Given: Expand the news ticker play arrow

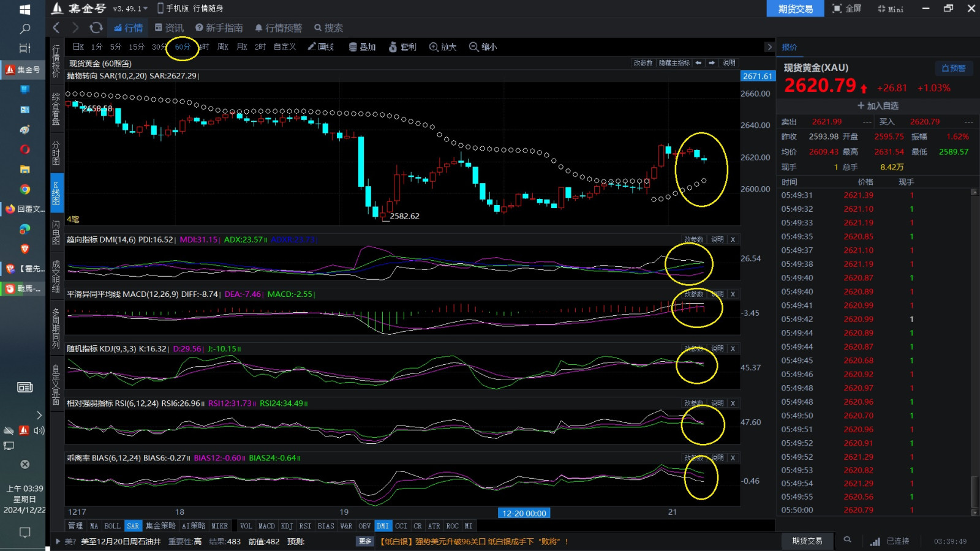Looking at the screenshot, I should point(58,541).
